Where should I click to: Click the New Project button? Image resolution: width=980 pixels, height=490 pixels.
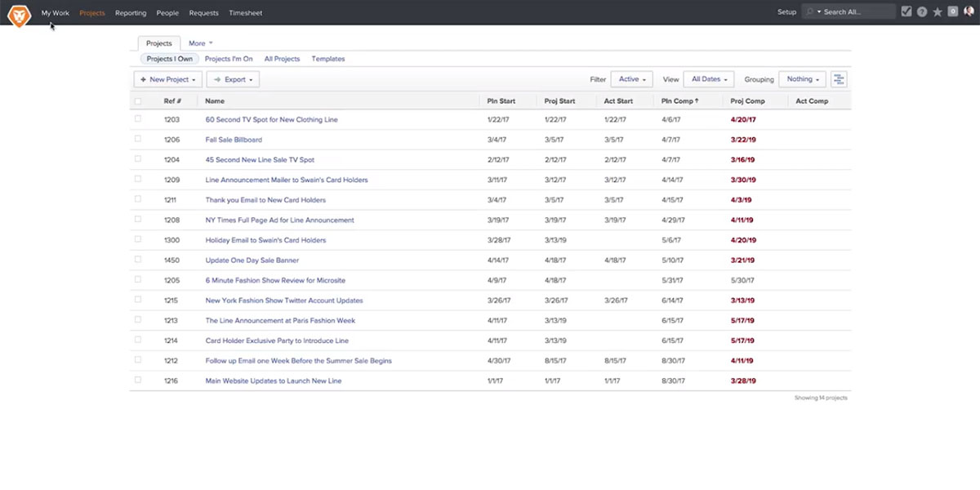(167, 79)
